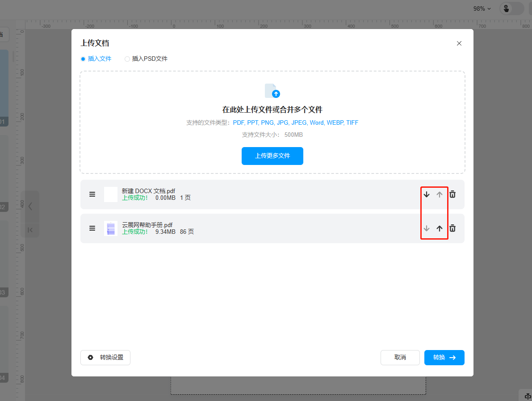Viewport: 532px width, 401px height.
Task: Click the up arrow for 云展网帮助手册.pdf
Action: [x=440, y=228]
